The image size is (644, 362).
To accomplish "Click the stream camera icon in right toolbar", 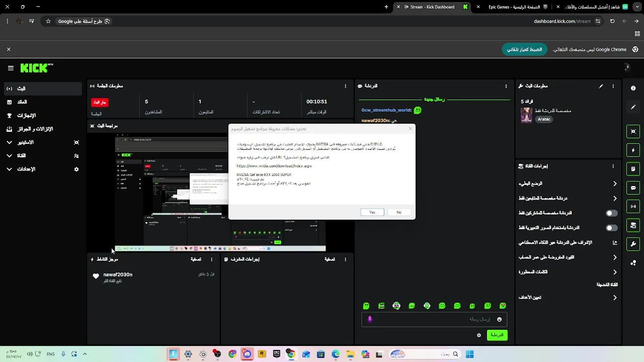I will (633, 225).
